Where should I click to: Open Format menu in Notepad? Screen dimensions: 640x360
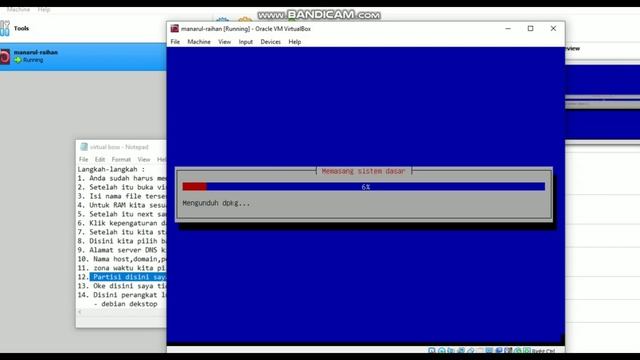click(x=121, y=159)
